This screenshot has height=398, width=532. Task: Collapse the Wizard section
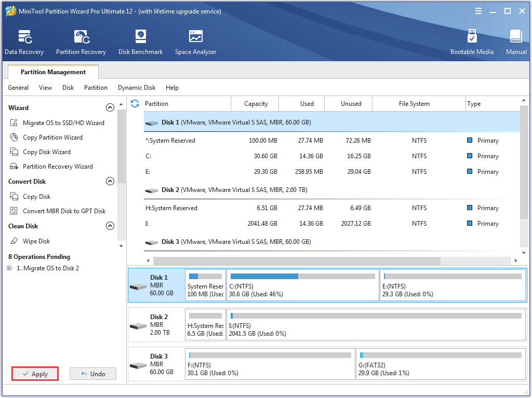coord(110,108)
